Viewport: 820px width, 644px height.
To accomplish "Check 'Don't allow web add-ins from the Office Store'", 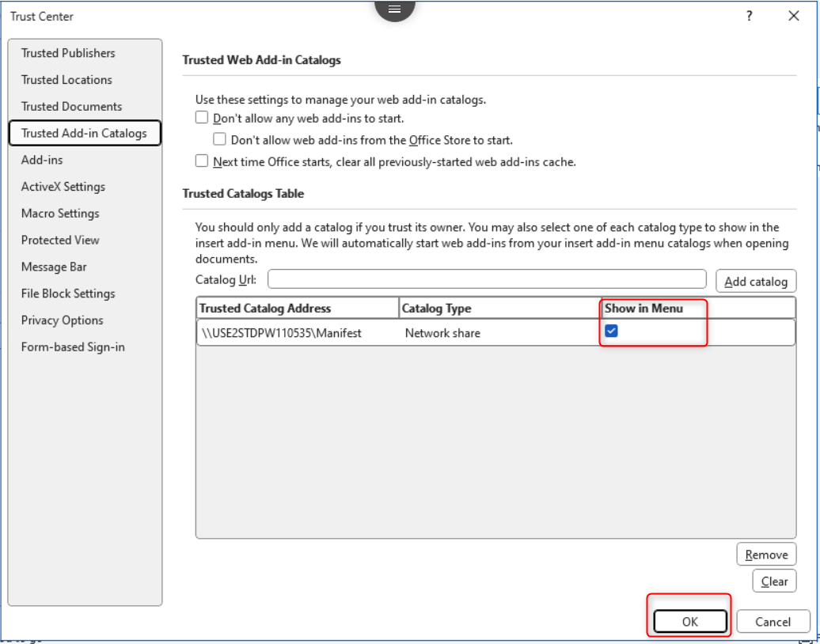I will (x=220, y=138).
